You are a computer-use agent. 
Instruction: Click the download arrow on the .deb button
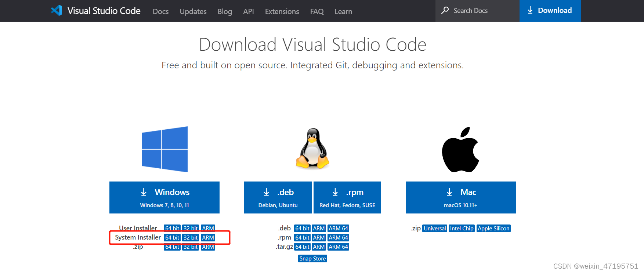[x=267, y=192]
